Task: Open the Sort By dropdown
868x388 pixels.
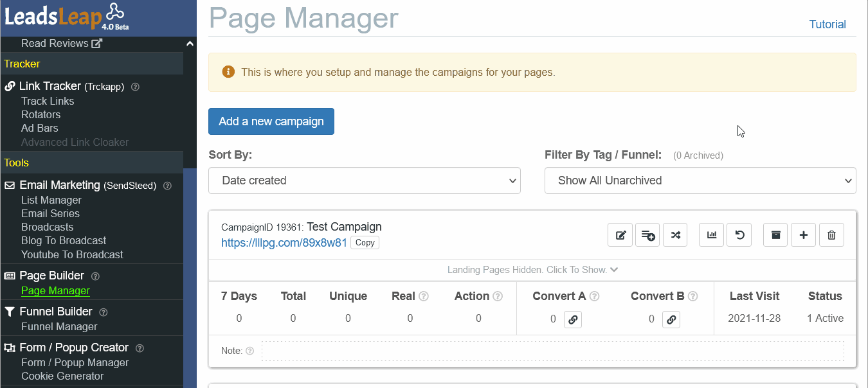Action: coord(365,181)
